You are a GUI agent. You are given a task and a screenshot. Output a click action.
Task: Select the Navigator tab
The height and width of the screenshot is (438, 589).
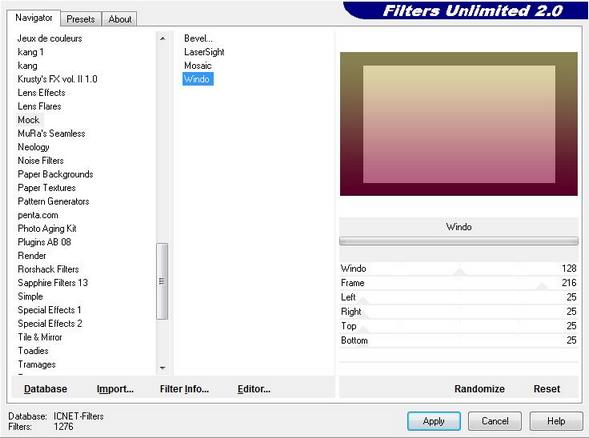[34, 18]
